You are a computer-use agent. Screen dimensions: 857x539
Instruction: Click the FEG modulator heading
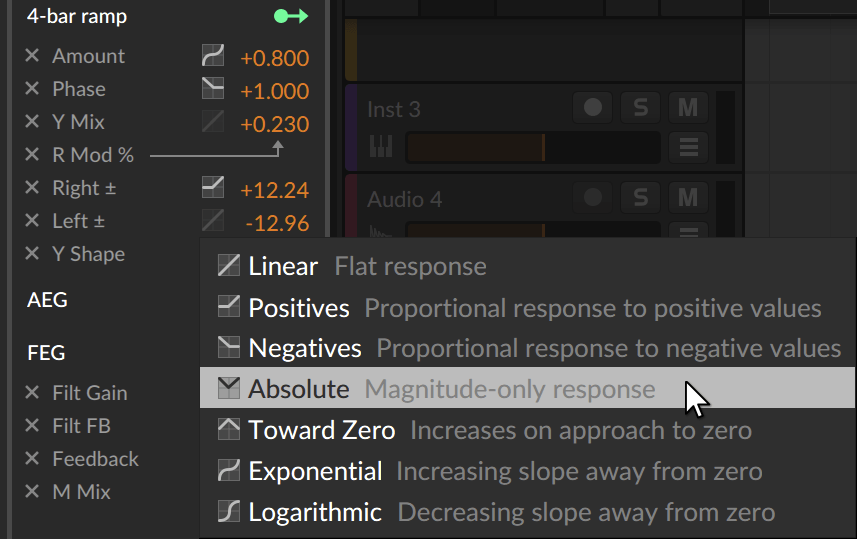(46, 353)
